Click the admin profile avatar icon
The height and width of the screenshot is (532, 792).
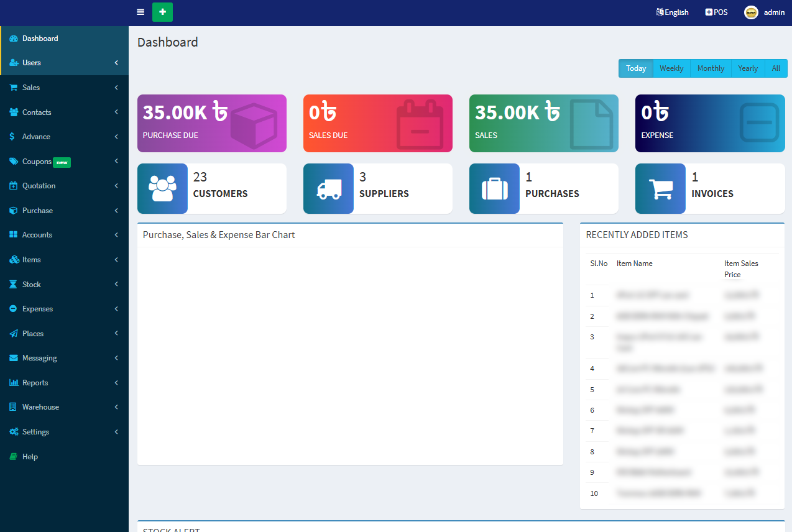pos(750,12)
